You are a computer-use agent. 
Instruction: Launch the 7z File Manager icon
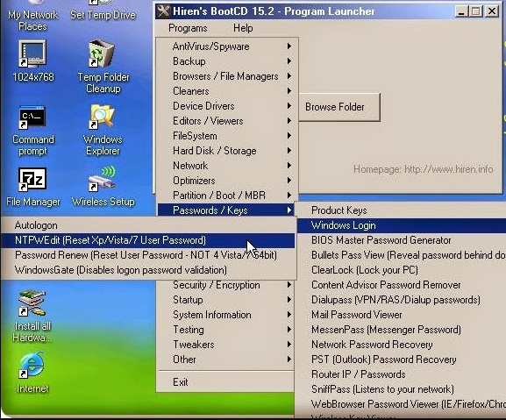[32, 187]
